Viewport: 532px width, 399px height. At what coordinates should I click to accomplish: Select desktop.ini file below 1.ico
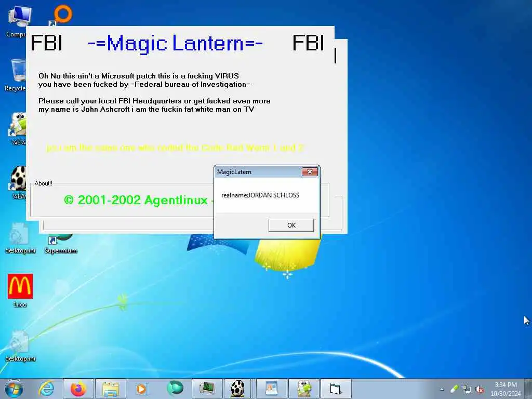[20, 346]
